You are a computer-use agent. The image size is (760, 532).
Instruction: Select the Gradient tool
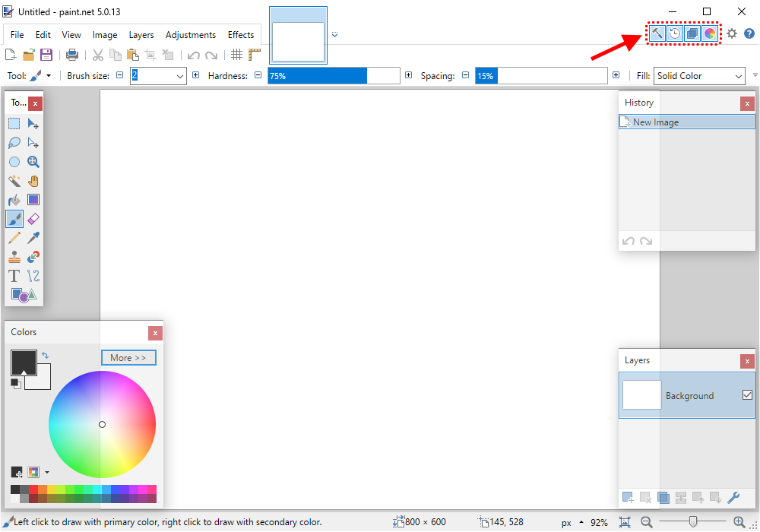coord(33,200)
